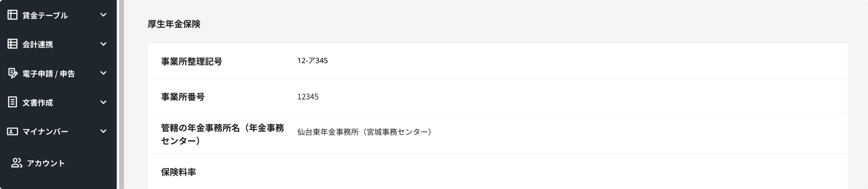Viewport: 868px width, 189px height.
Task: Open the 賃金テーブル menu item
Action: 45,15
